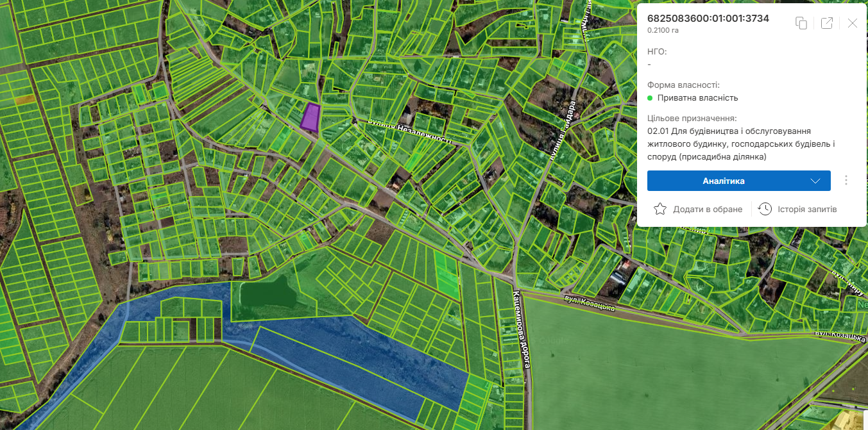Screen dimensions: 868x430
Task: Click the Додати в обране link
Action: click(x=707, y=209)
